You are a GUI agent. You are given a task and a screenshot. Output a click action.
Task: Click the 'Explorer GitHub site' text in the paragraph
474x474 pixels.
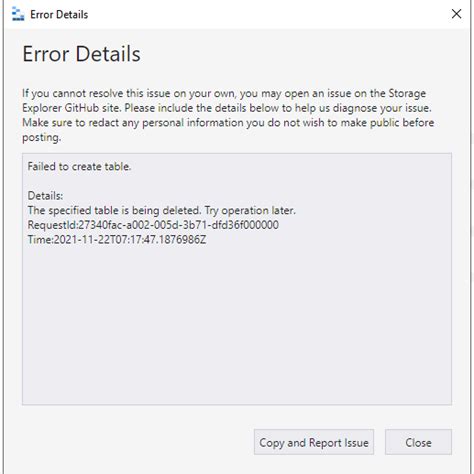point(71,108)
